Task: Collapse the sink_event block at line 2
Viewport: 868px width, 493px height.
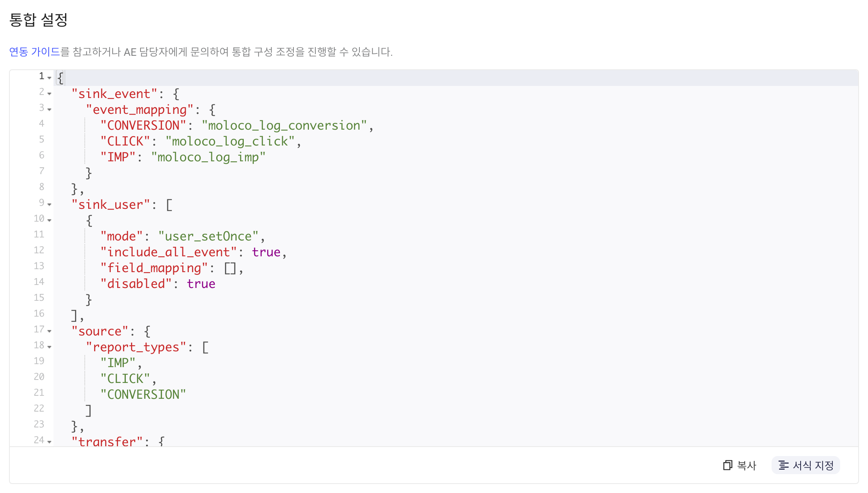Action: coord(49,93)
